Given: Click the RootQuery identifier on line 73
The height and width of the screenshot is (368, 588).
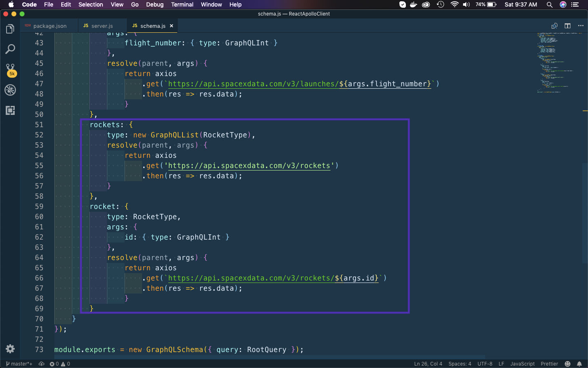Looking at the screenshot, I should tap(267, 350).
